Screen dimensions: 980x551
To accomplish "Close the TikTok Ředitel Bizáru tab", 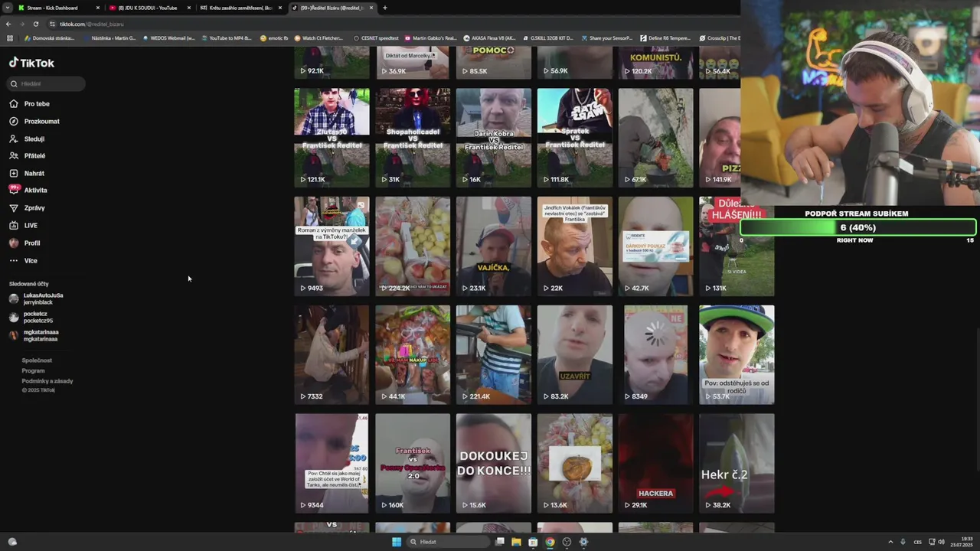I will point(371,8).
